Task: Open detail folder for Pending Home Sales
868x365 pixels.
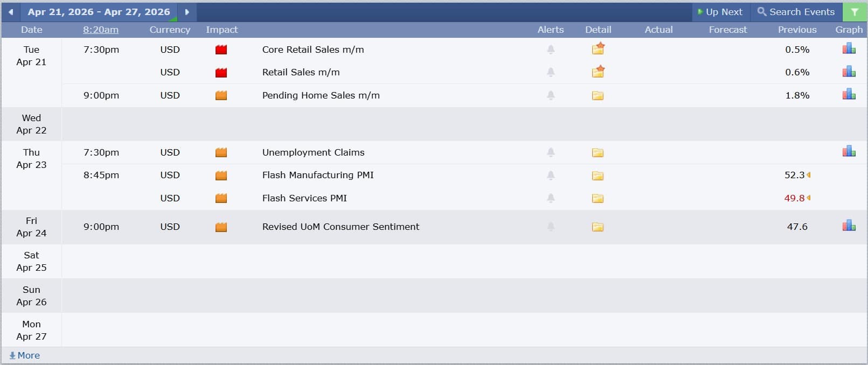Action: pos(598,96)
